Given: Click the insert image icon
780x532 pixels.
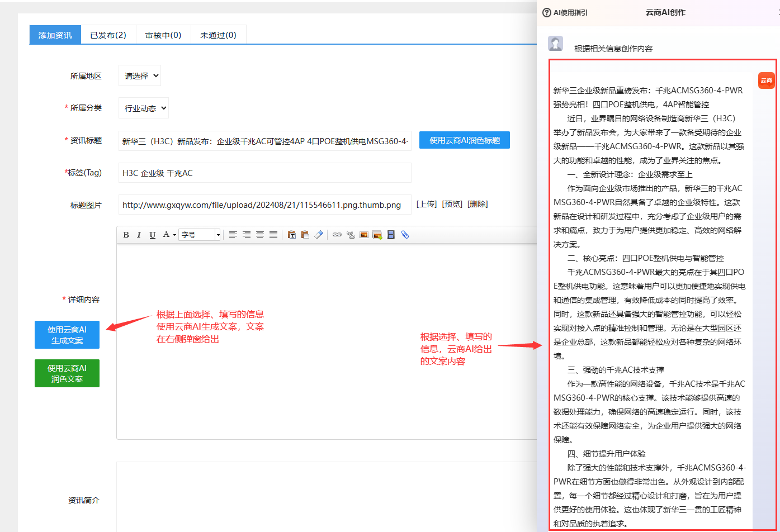Looking at the screenshot, I should [363, 235].
